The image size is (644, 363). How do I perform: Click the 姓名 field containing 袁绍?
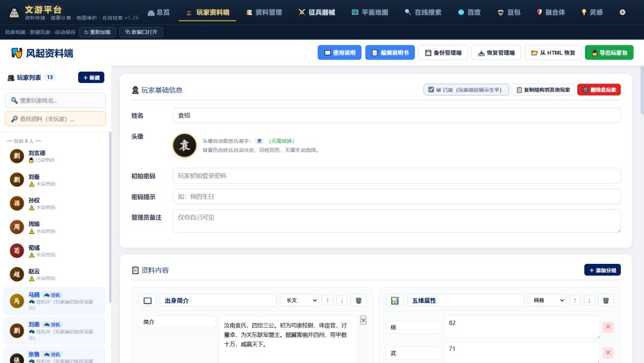(x=397, y=115)
